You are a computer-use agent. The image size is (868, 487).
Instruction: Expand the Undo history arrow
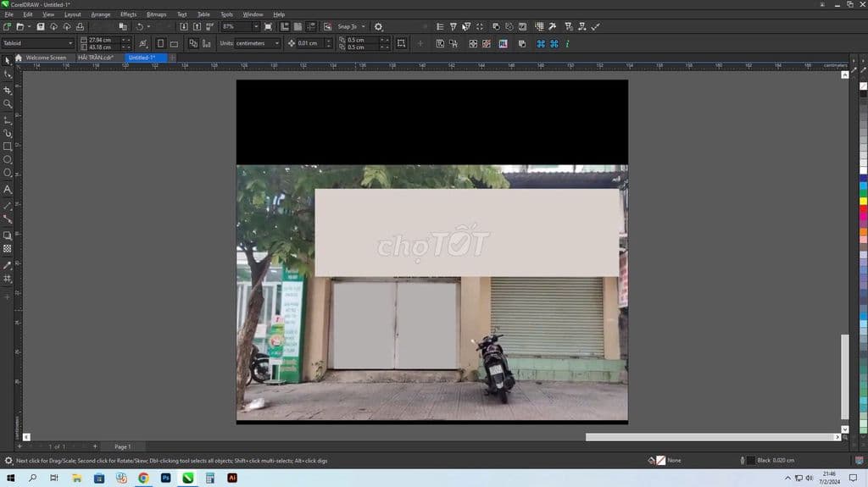(149, 26)
